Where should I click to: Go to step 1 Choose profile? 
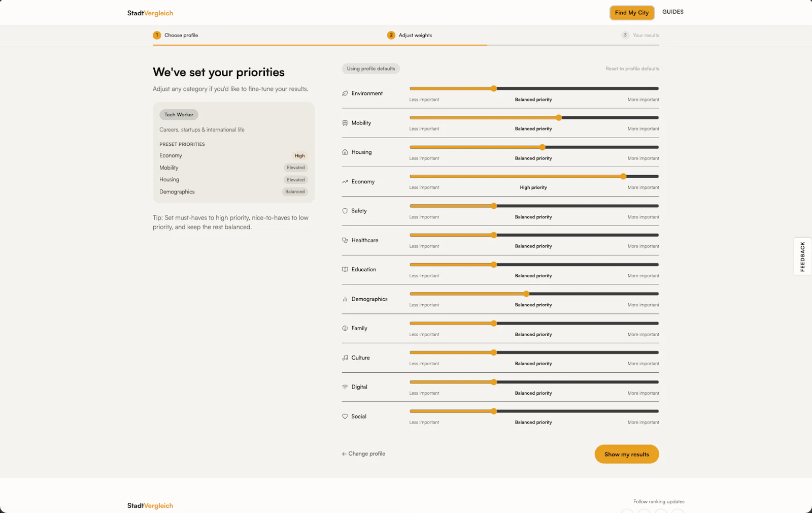pyautogui.click(x=176, y=35)
